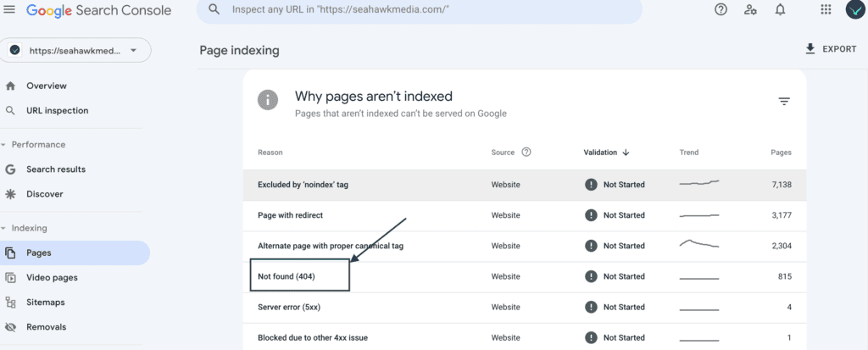Open Sitemaps in the sidebar
This screenshot has width=868, height=350.
coord(47,302)
